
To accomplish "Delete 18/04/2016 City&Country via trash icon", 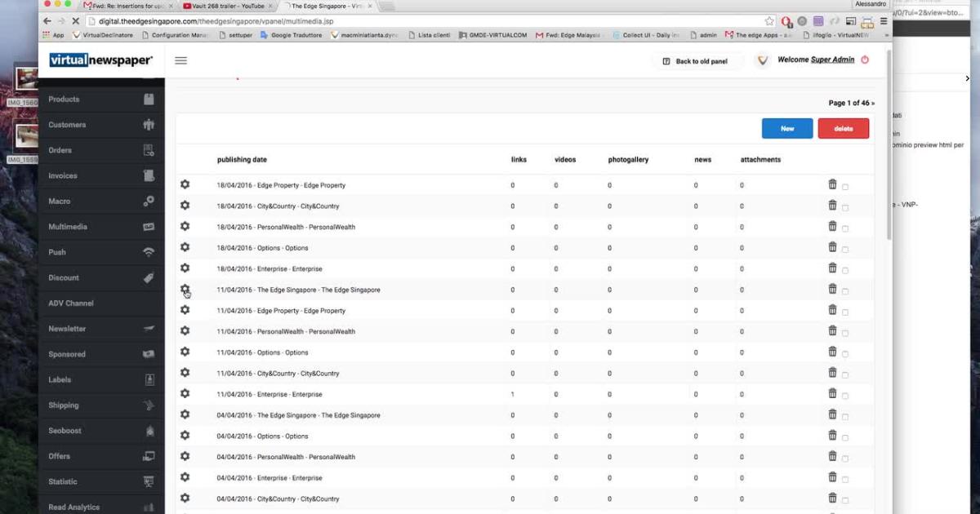I will (832, 206).
